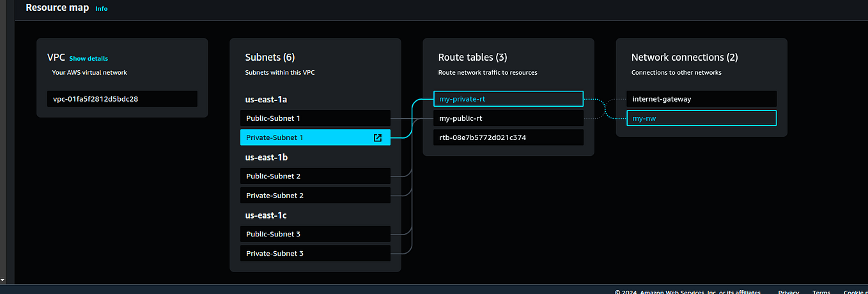Image resolution: width=868 pixels, height=294 pixels.
Task: Open the Cookie preferences footer link
Action: click(855, 292)
